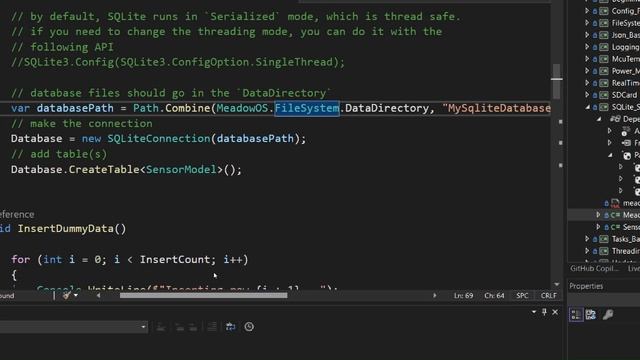Click the highlighted FileSystem word in code
Screen dimensions: 640x360
[x=307, y=108]
